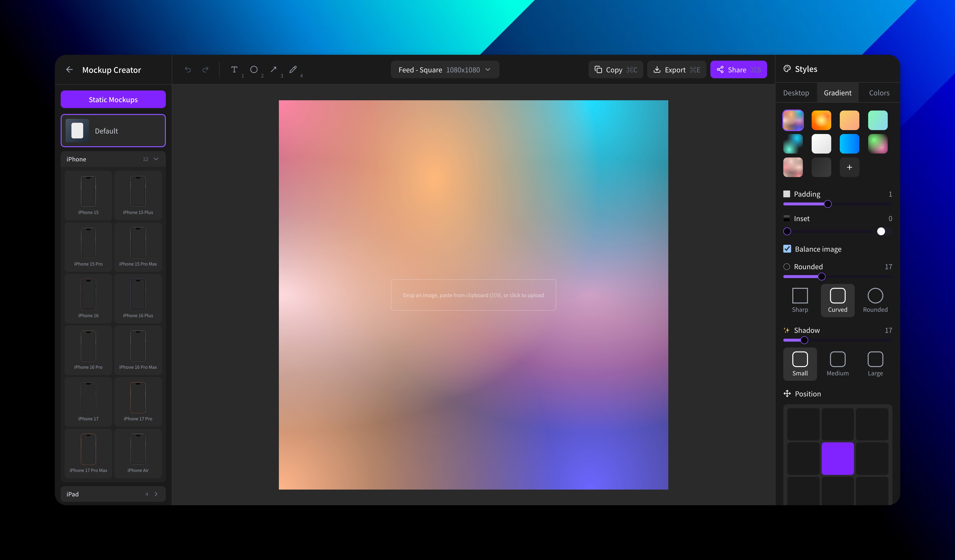Select the Arrow tool
The image size is (955, 560).
click(274, 70)
